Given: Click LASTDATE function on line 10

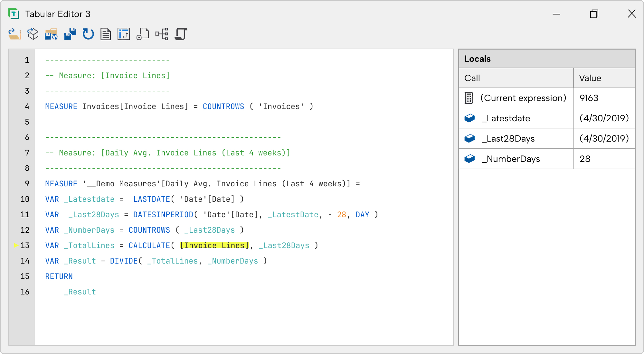Looking at the screenshot, I should (152, 199).
